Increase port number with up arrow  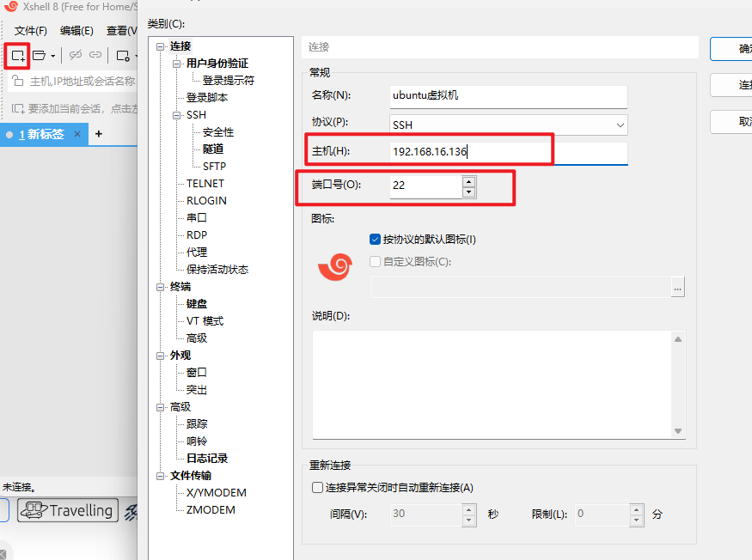pyautogui.click(x=468, y=181)
